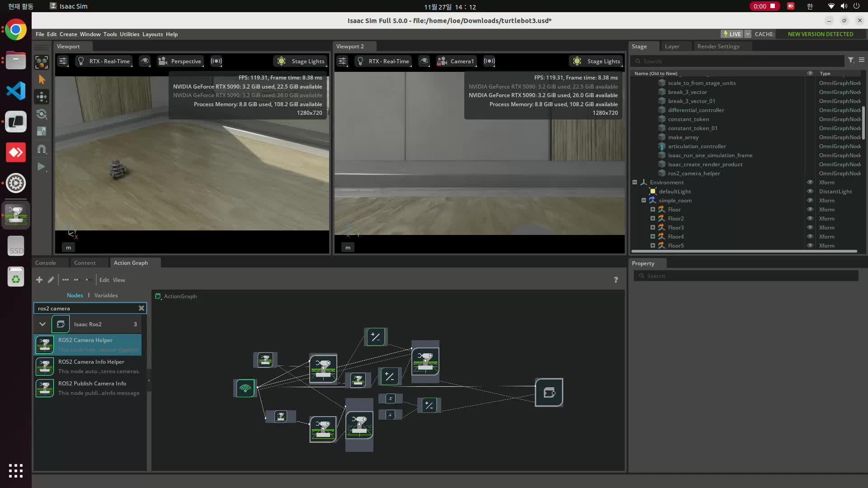This screenshot has height=488, width=868.
Task: Toggle visibility of defaultLight
Action: [810, 192]
